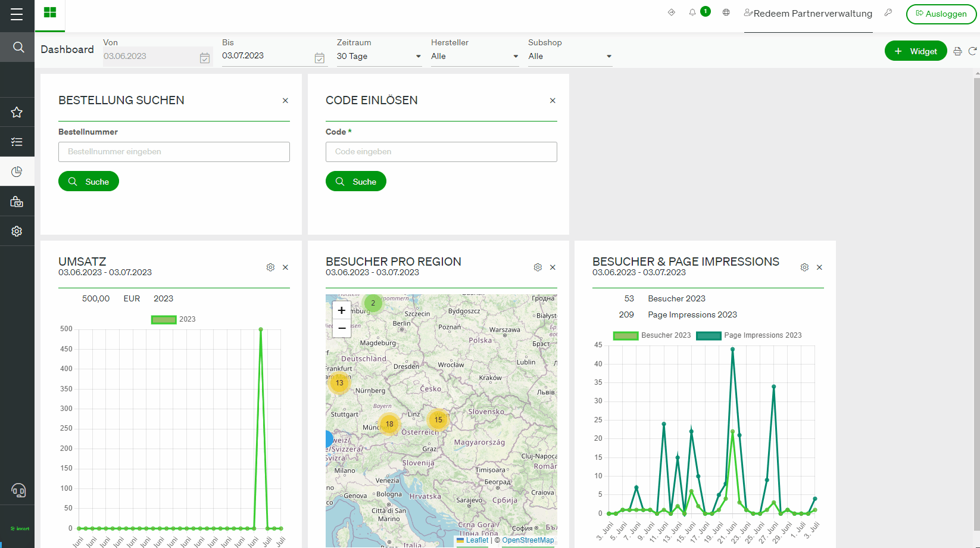Add a new Widget
980x548 pixels.
point(916,51)
